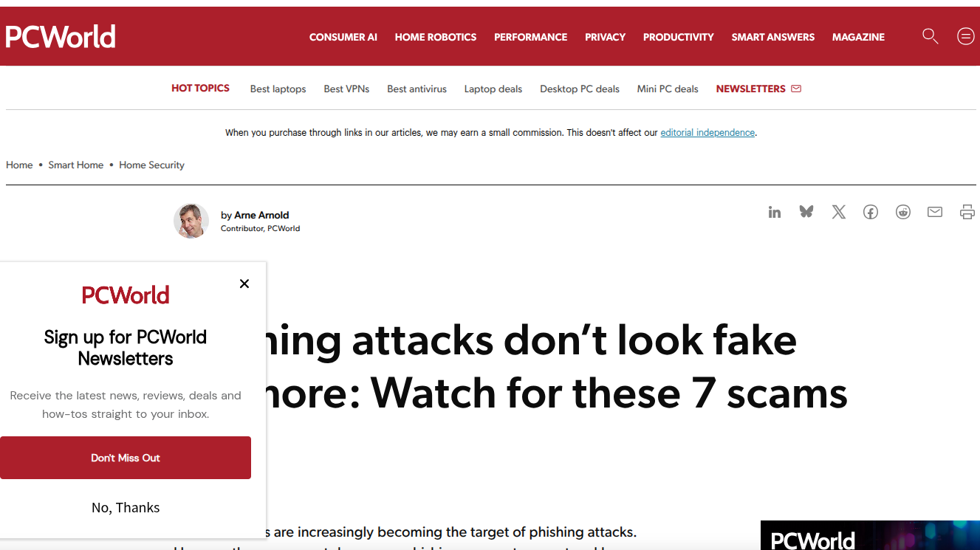The height and width of the screenshot is (550, 980).
Task: Open Arne Arnold's author photo
Action: (191, 221)
